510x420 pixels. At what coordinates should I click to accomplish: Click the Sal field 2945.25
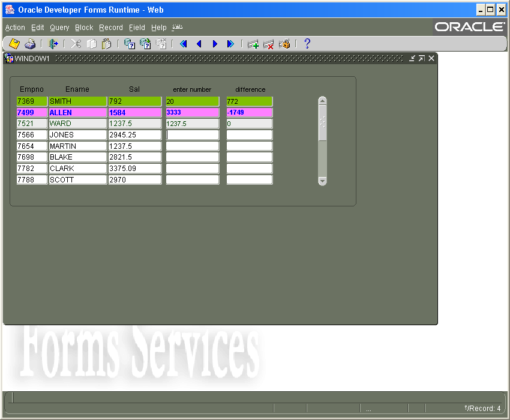135,134
